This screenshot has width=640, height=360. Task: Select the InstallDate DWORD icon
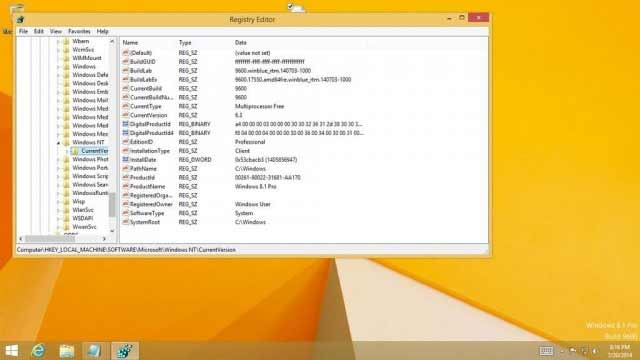[x=126, y=160]
